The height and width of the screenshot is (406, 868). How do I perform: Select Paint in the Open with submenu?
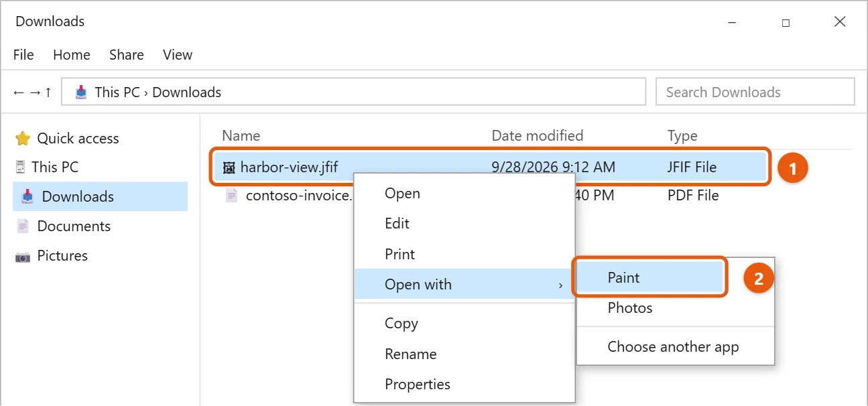pyautogui.click(x=649, y=277)
